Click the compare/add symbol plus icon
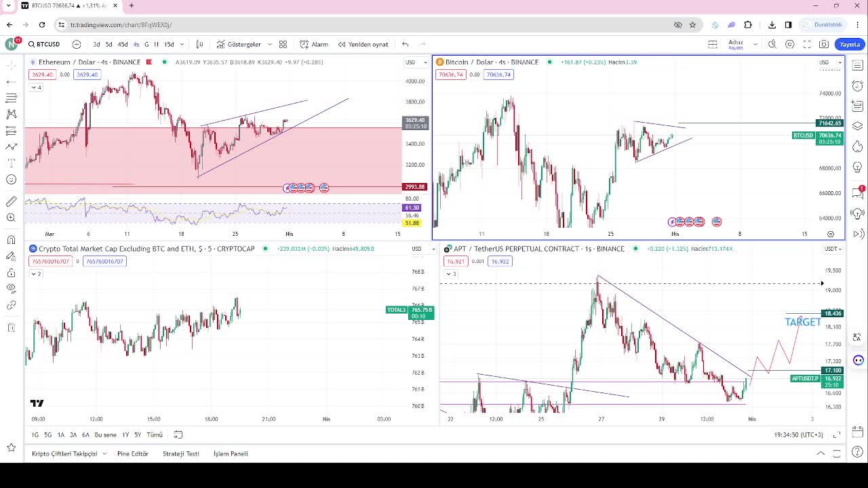The height and width of the screenshot is (488, 868). coord(77,44)
